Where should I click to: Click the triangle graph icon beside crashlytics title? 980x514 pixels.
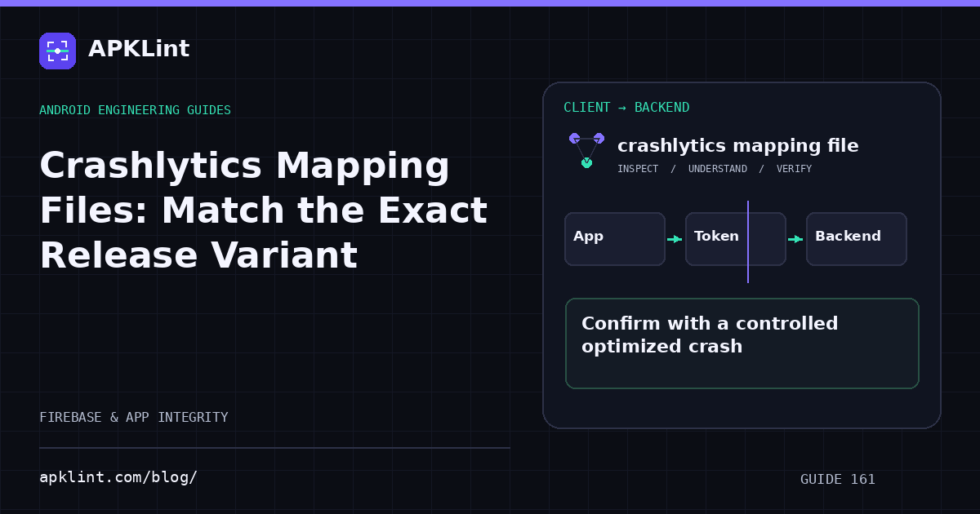pos(586,150)
